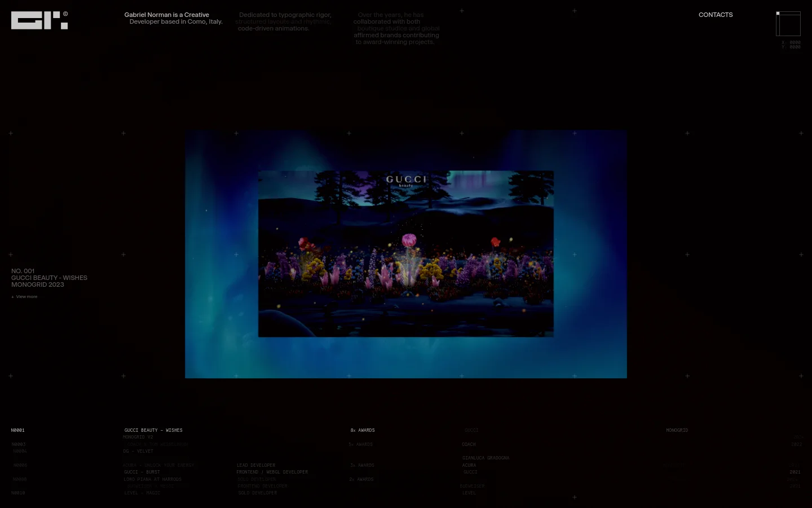Click 'FRONTEND / WEBGL DEVELOPER' role text
This screenshot has height=508, width=812.
point(272,472)
